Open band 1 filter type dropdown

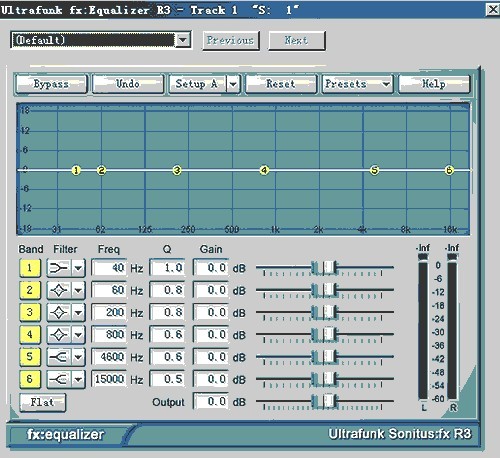[78, 268]
